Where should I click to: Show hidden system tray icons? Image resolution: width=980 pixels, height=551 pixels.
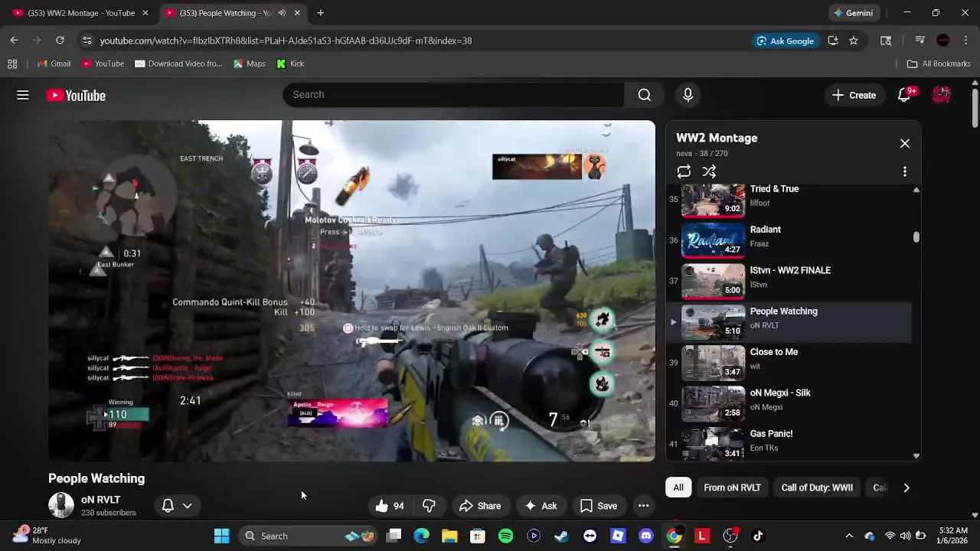point(848,536)
